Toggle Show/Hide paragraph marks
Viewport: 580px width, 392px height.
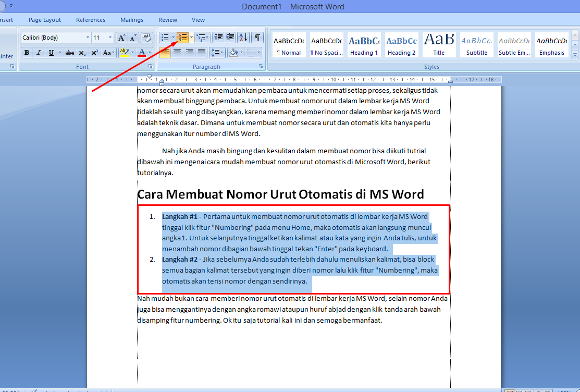[257, 38]
